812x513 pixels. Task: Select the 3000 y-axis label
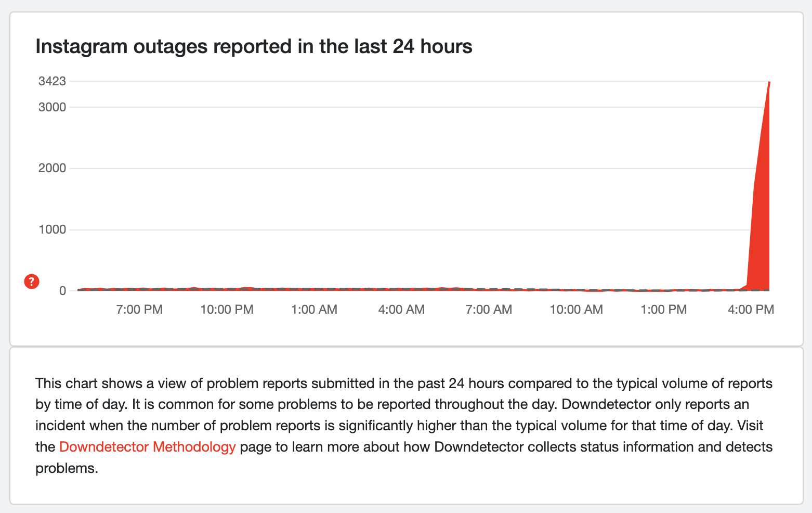point(52,107)
